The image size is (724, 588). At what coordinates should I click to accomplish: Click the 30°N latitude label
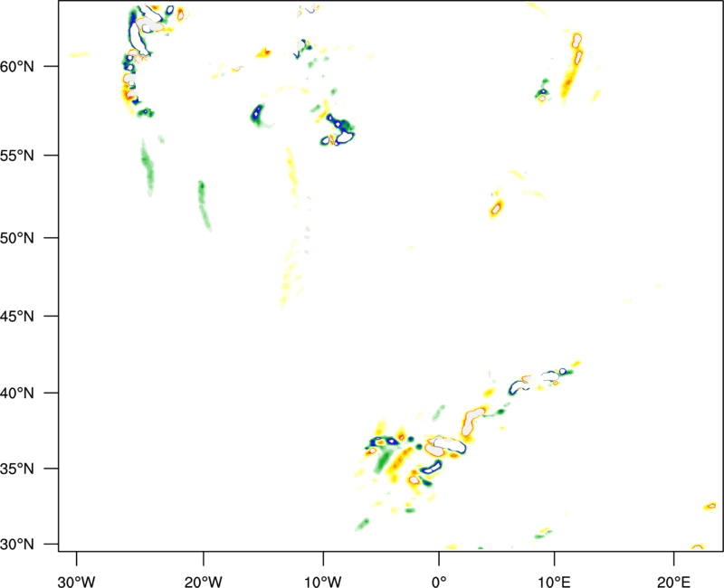coord(17,545)
